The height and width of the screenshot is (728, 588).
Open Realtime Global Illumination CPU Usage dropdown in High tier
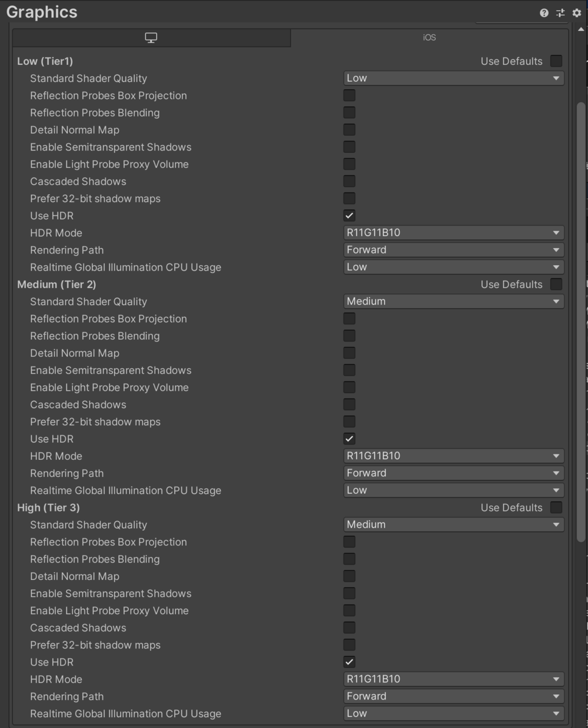[x=453, y=713]
